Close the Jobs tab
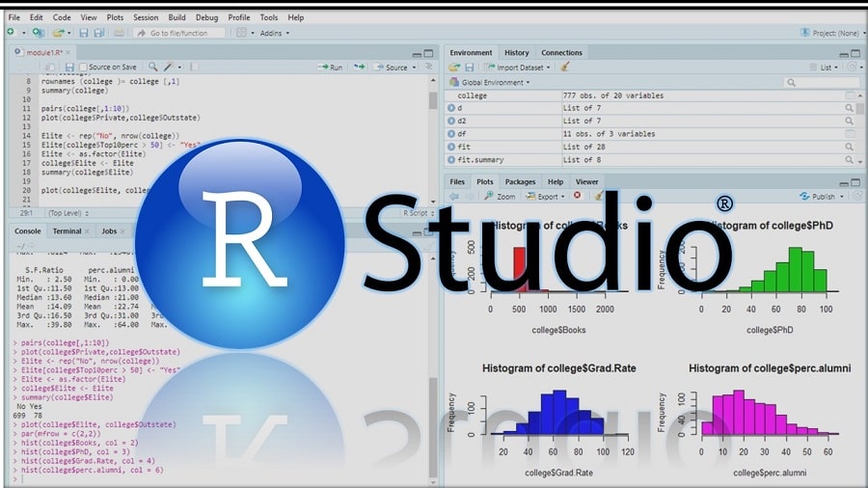Image resolution: width=868 pixels, height=488 pixels. [x=122, y=231]
